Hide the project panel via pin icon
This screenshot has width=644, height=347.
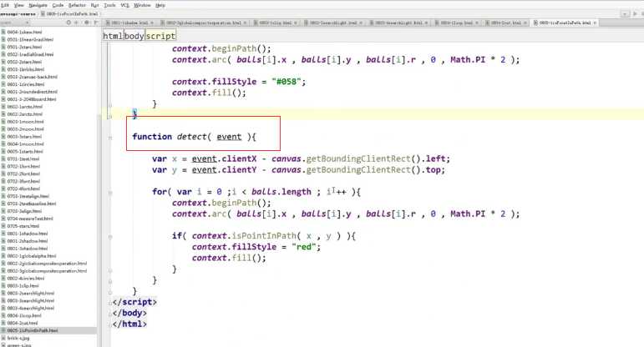pyautogui.click(x=95, y=23)
